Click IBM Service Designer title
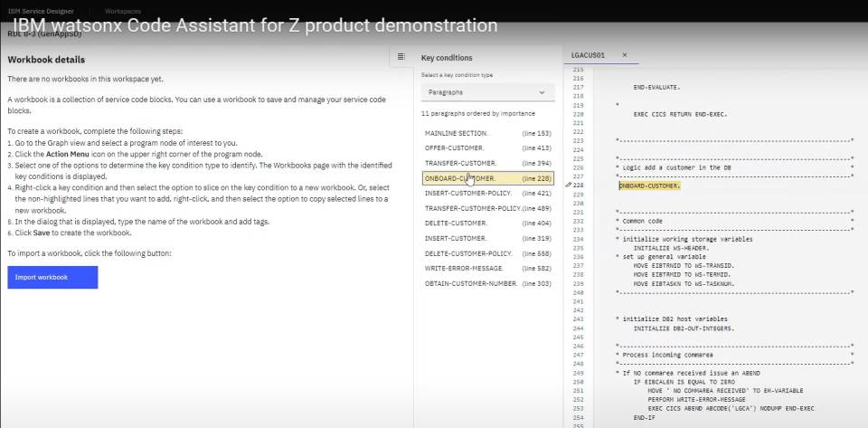This screenshot has height=428, width=868. pyautogui.click(x=41, y=11)
